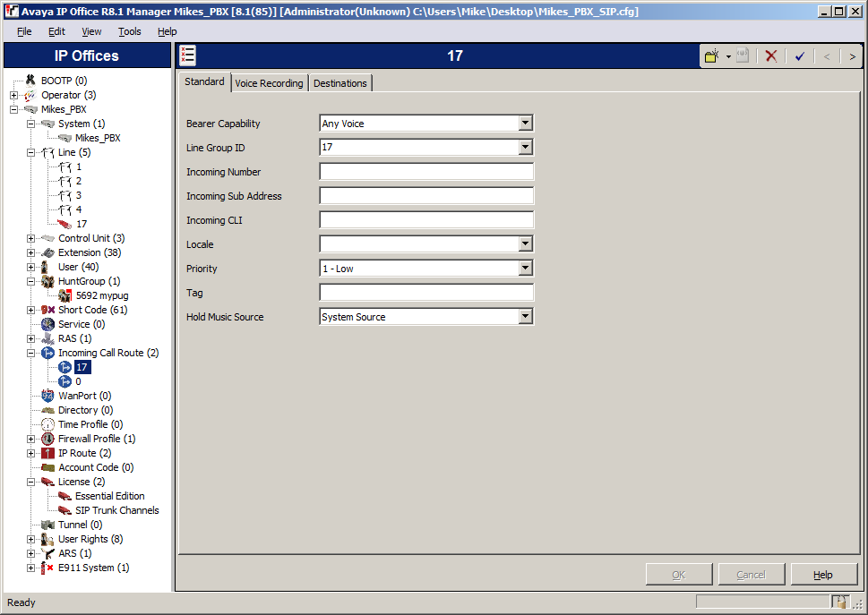Click the BOOTP tree icon
This screenshot has width=868, height=615.
click(x=30, y=81)
